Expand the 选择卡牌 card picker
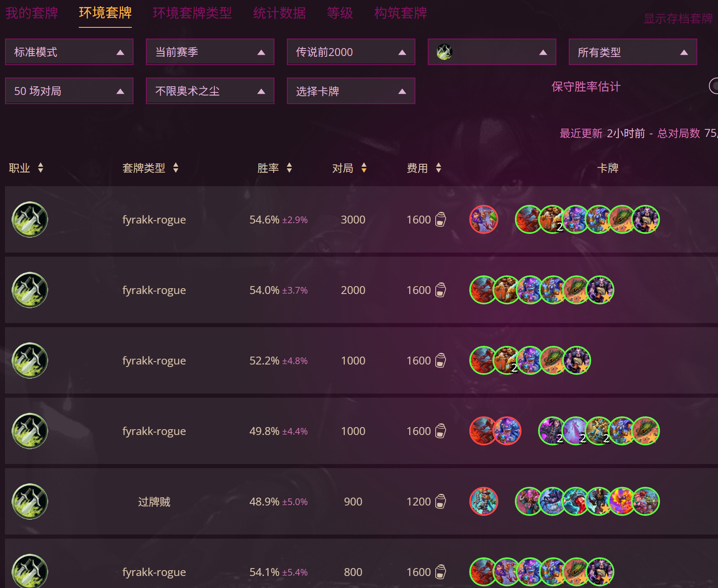Viewport: 718px width, 588px height. click(351, 91)
